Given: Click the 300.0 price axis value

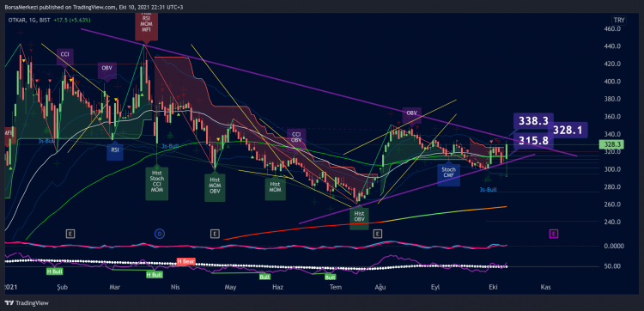Looking at the screenshot, I should click(x=611, y=169).
